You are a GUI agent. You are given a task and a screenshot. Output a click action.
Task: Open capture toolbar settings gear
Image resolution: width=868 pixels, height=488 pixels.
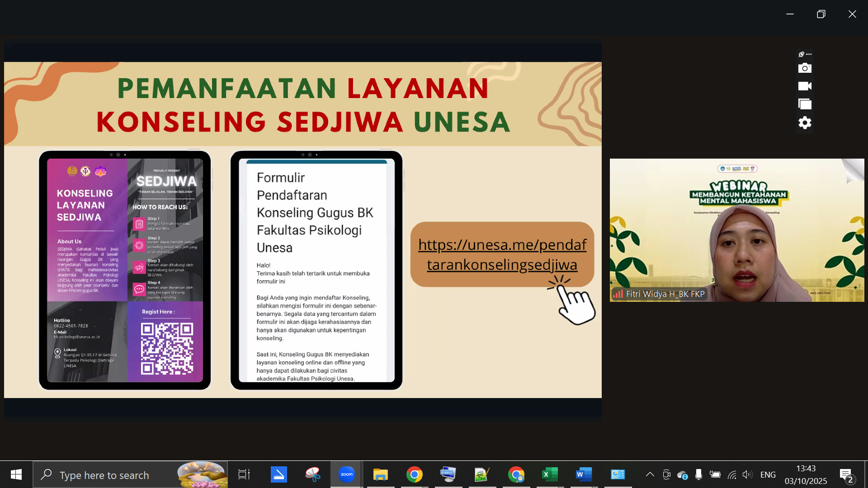click(805, 123)
